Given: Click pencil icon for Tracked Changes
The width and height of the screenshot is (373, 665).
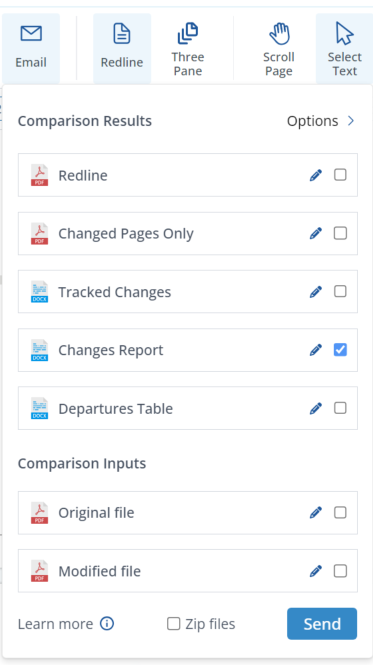Looking at the screenshot, I should click(316, 292).
